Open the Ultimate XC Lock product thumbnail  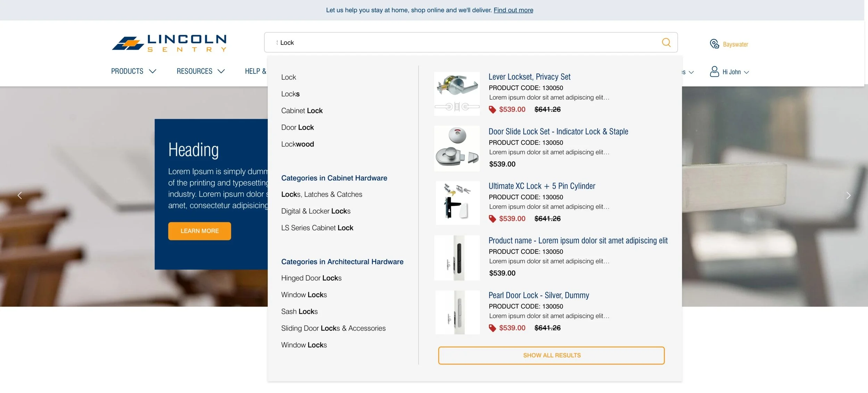[457, 203]
